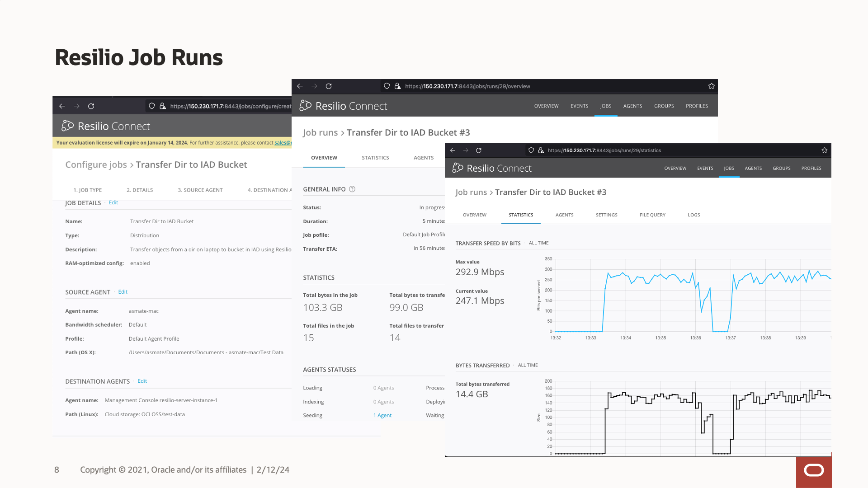Open the help icon beside GENERAL INFO

[x=352, y=189]
